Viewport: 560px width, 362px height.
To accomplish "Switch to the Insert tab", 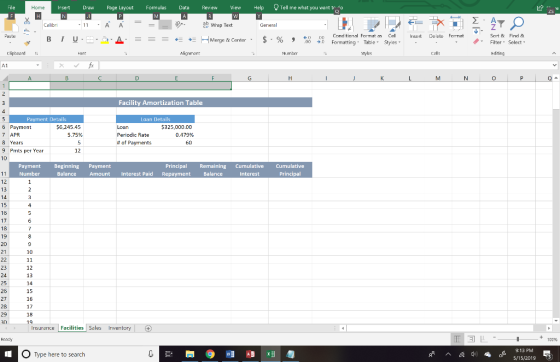I will click(x=64, y=7).
